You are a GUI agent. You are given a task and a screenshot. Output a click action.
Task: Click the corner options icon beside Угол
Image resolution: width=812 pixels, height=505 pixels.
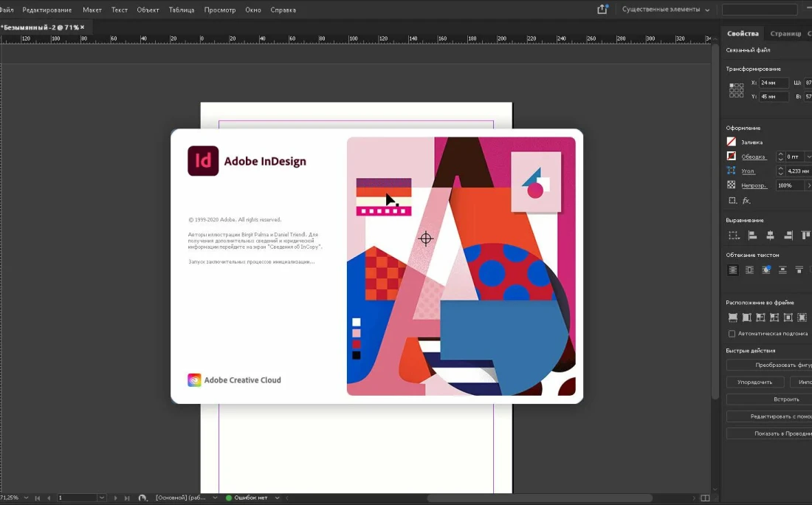coord(732,171)
